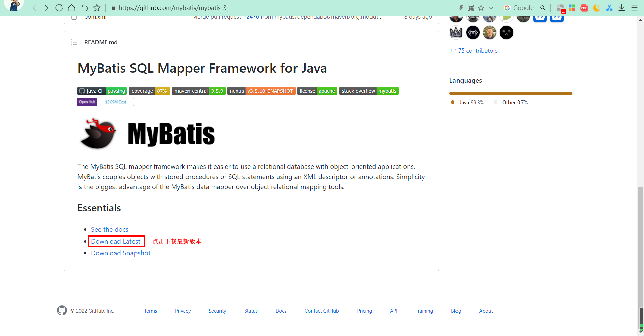The image size is (644, 336).
Task: Open the Training footer link
Action: [424, 311]
